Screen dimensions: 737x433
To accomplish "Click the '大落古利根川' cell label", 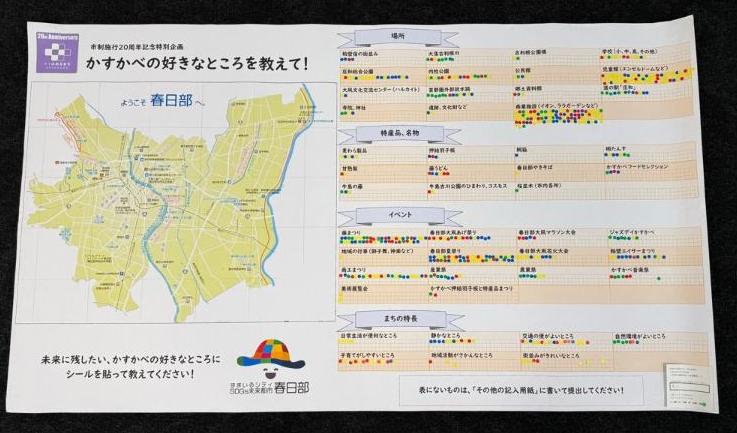I will tap(443, 54).
